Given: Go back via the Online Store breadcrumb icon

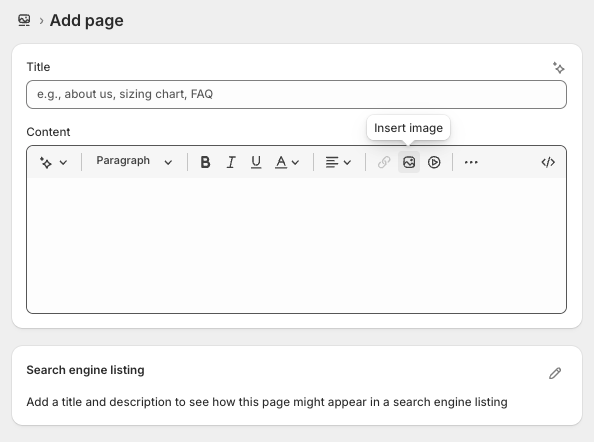Looking at the screenshot, I should pos(24,20).
